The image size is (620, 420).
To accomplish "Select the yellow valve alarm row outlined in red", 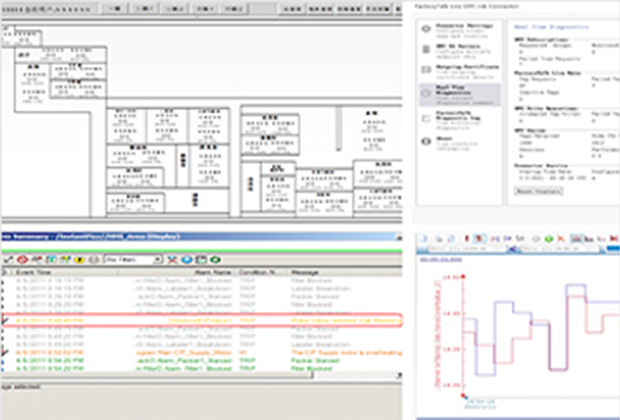I will (202, 320).
